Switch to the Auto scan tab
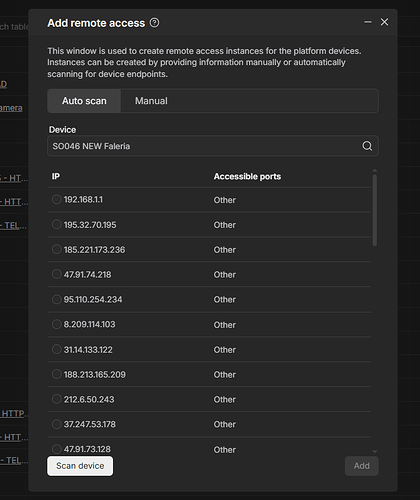Viewport: 420px width, 500px height. click(84, 101)
